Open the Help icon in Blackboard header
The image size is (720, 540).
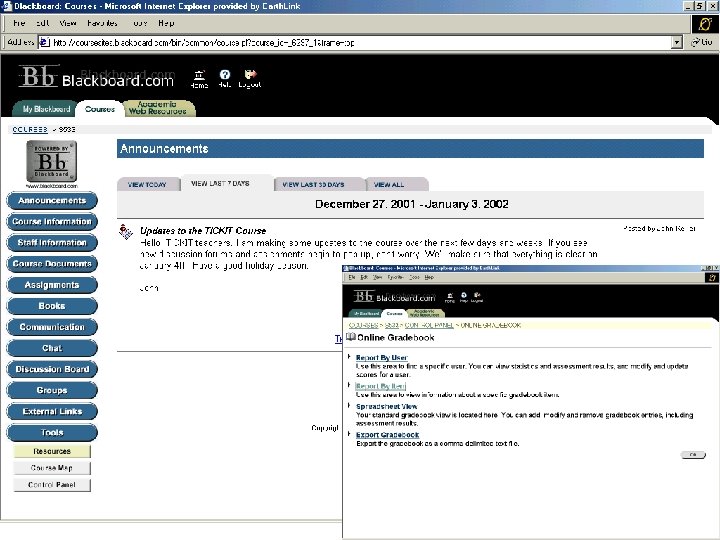[225, 78]
